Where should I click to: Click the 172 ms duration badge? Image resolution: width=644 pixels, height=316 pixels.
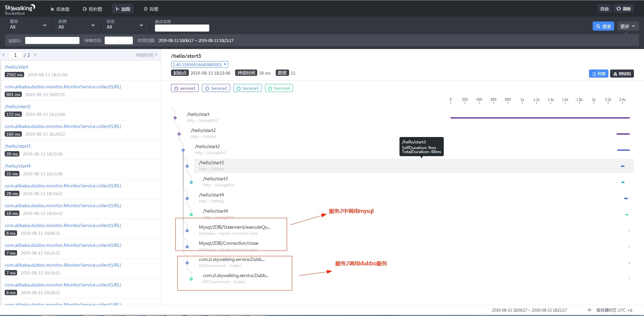click(x=13, y=115)
